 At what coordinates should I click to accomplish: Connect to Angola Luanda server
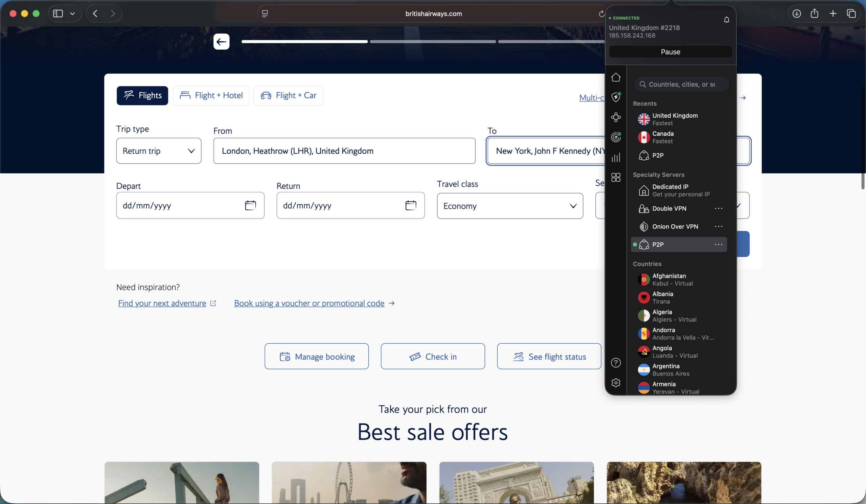click(x=679, y=352)
